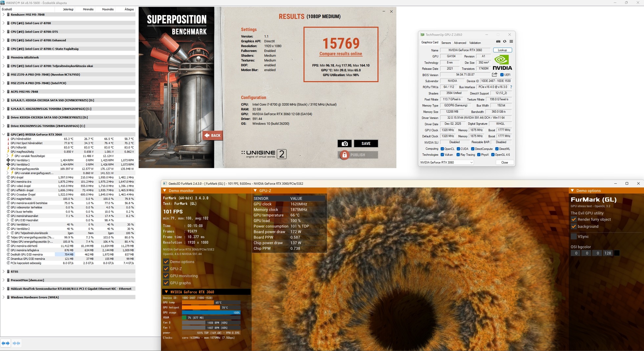This screenshot has height=351, width=644.
Task: Open the GPU selection dropdown in GPU-Z
Action: coord(446,162)
